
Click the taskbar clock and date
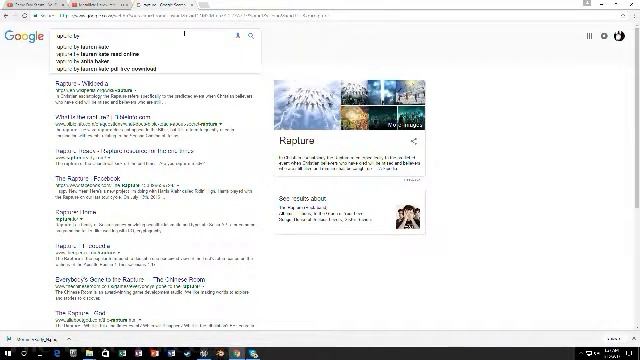click(611, 353)
